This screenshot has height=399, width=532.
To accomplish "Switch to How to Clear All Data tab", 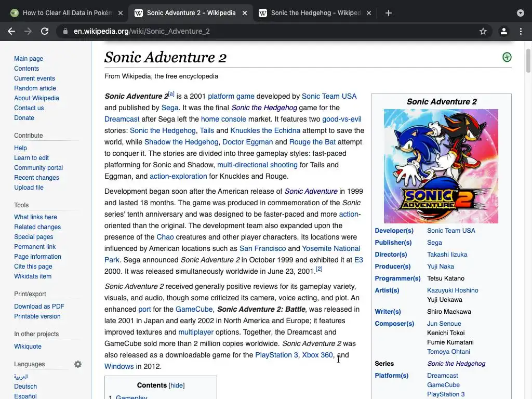I will (67, 13).
